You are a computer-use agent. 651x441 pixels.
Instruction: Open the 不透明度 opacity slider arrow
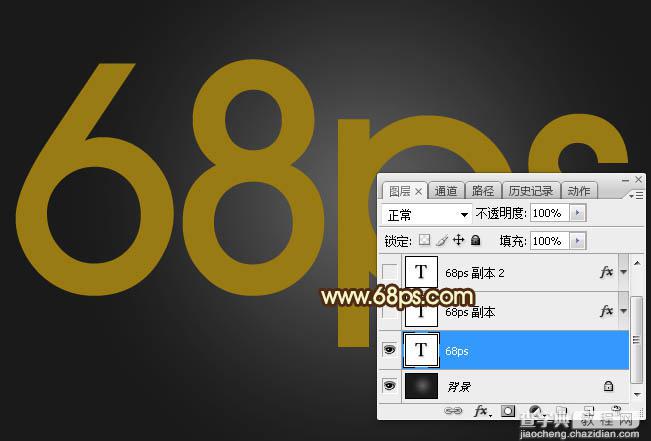click(577, 213)
